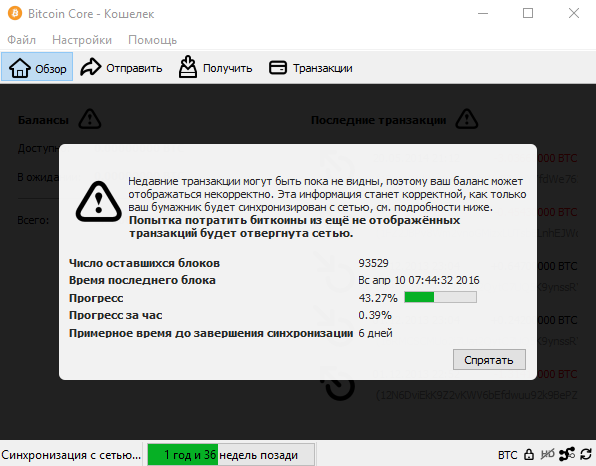596x466 pixels.
Task: Open the BTC unit selector in status bar
Action: (507, 455)
